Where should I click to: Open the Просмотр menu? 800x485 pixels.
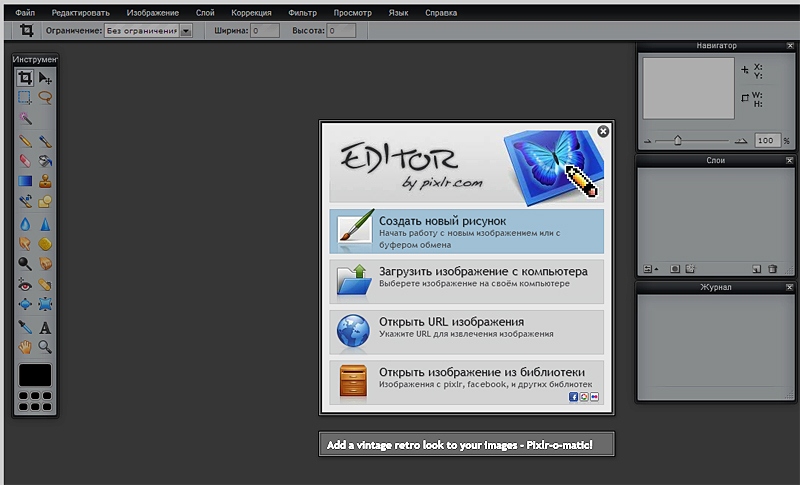353,13
